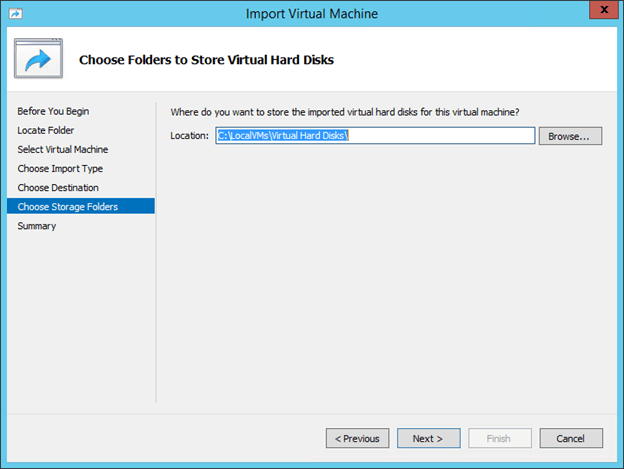Select the Locate Folder step
The width and height of the screenshot is (624, 469).
click(x=45, y=130)
